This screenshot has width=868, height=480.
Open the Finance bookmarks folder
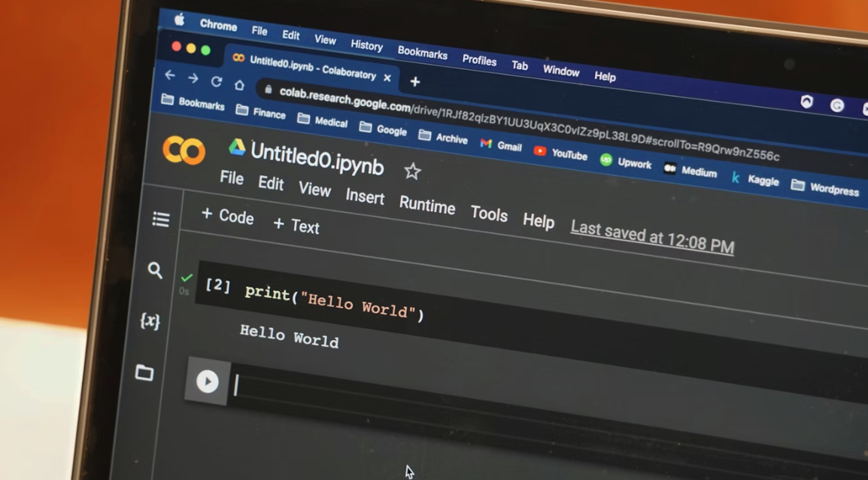[x=261, y=112]
